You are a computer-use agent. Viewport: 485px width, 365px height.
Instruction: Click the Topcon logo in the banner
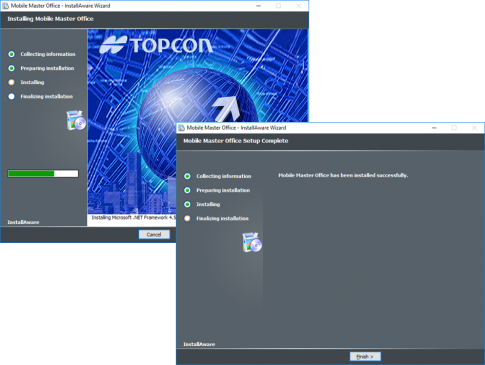point(156,45)
